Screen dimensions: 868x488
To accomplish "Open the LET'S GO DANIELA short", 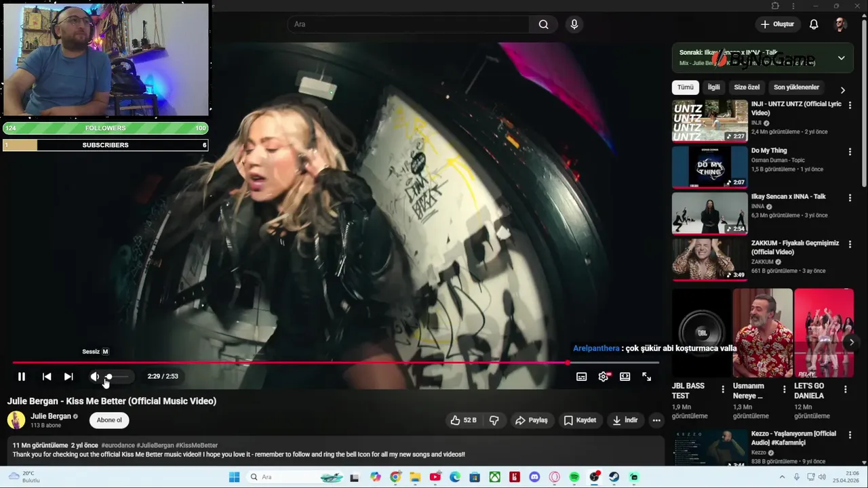I will [824, 333].
